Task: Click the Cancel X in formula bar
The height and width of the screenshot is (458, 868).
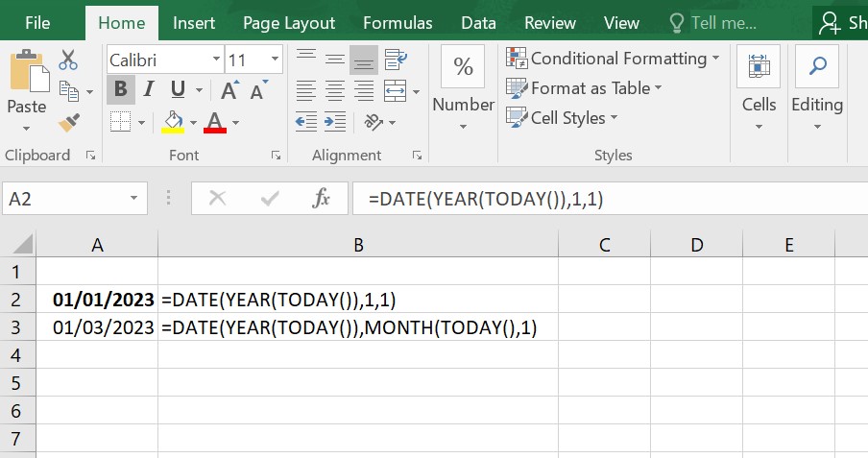Action: pos(218,198)
